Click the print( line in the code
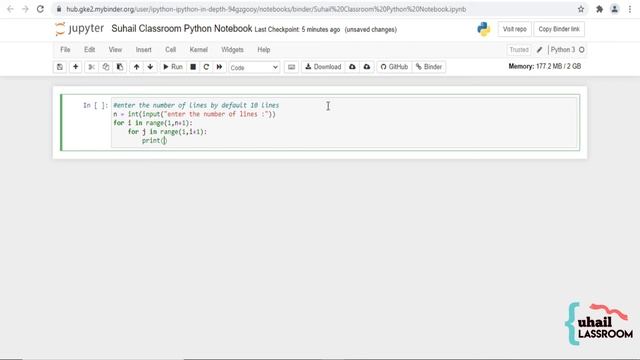 pos(154,140)
